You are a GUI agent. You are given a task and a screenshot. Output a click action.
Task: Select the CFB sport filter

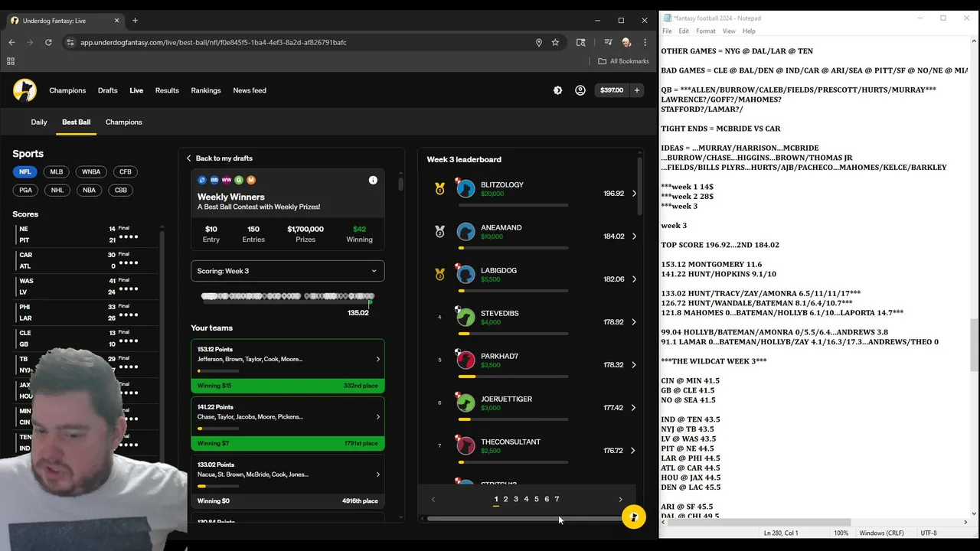(x=126, y=172)
